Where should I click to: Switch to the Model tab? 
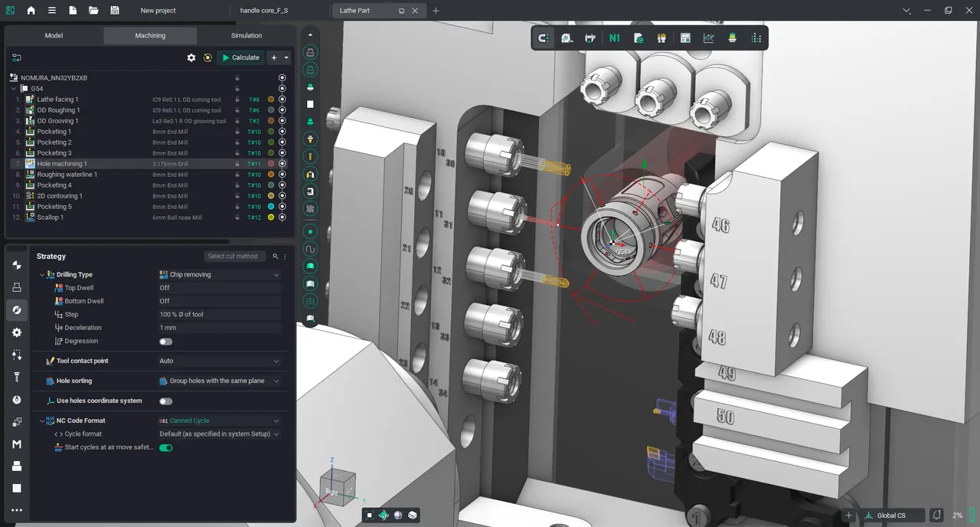point(54,35)
